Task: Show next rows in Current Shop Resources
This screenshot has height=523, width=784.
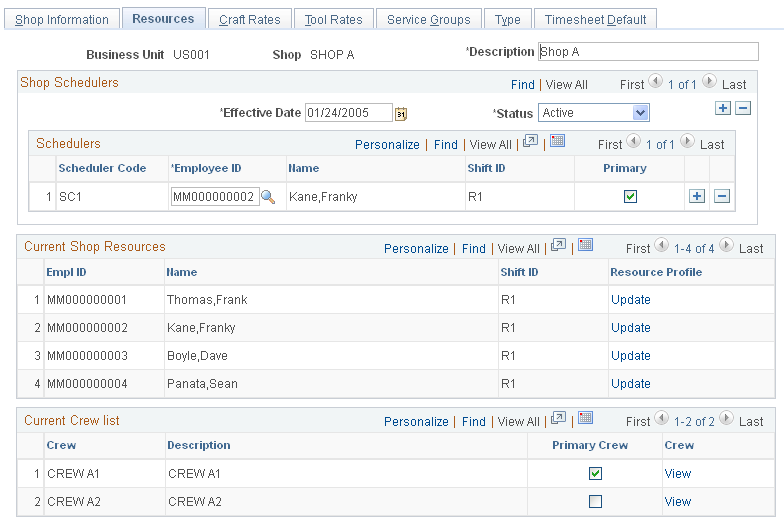Action: pos(726,245)
